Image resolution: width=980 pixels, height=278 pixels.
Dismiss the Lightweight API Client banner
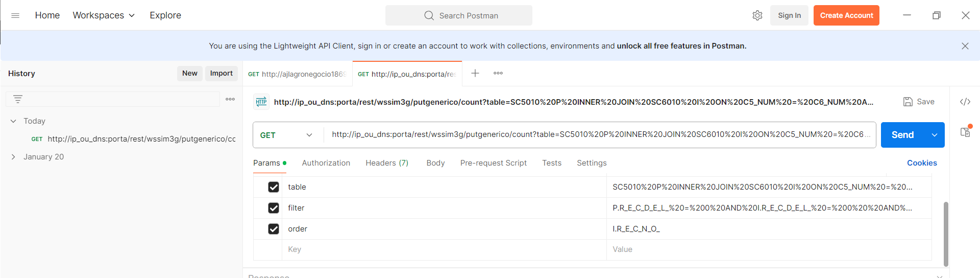965,46
